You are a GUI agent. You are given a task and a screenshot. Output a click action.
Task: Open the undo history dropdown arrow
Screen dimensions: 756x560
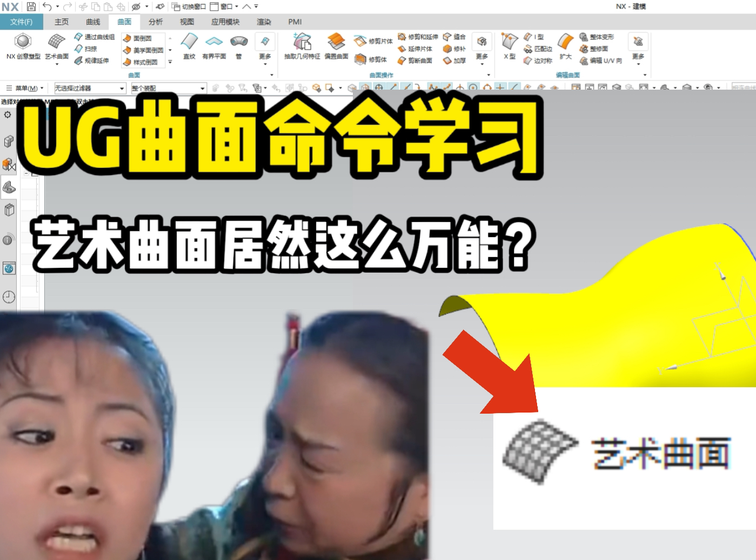tap(57, 6)
